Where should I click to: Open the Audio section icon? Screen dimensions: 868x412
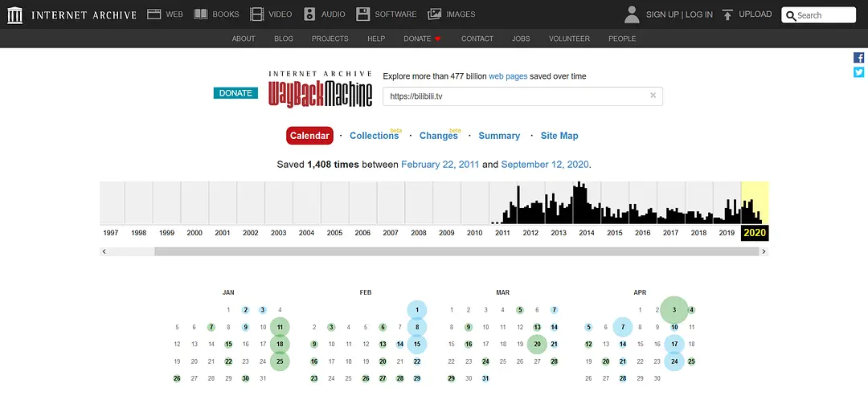pyautogui.click(x=309, y=14)
